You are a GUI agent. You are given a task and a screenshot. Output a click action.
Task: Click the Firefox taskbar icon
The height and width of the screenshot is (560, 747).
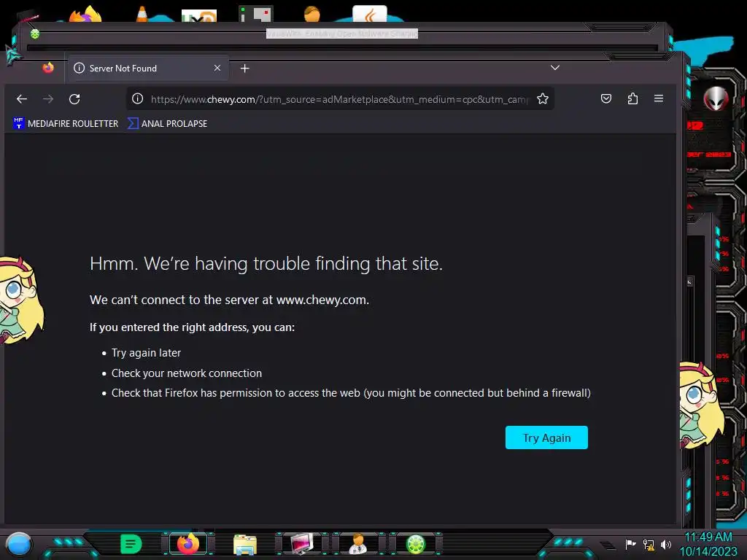coord(188,544)
